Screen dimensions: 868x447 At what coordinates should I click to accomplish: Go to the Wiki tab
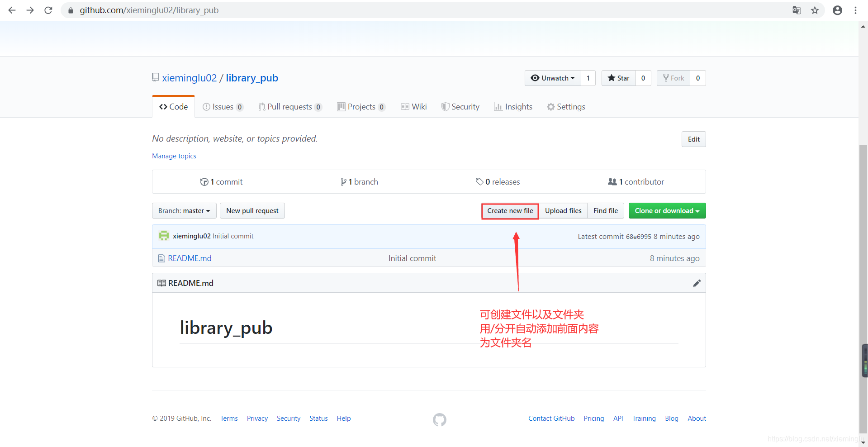(414, 107)
